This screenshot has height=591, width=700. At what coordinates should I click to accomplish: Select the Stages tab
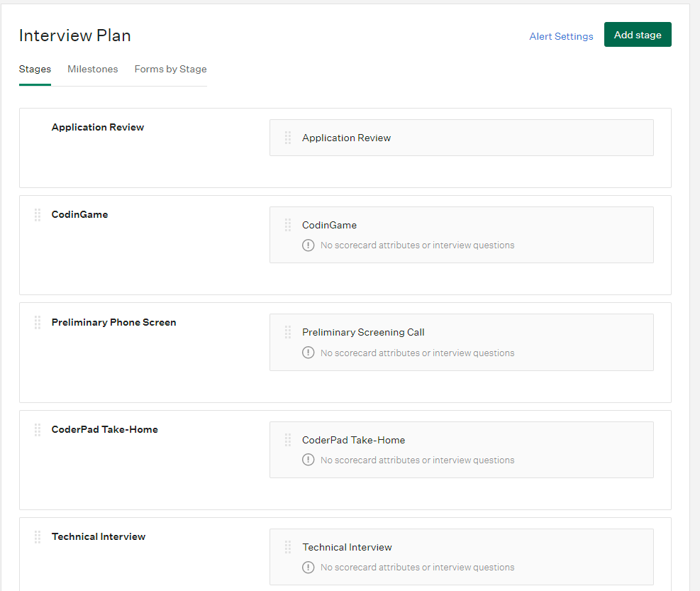35,69
